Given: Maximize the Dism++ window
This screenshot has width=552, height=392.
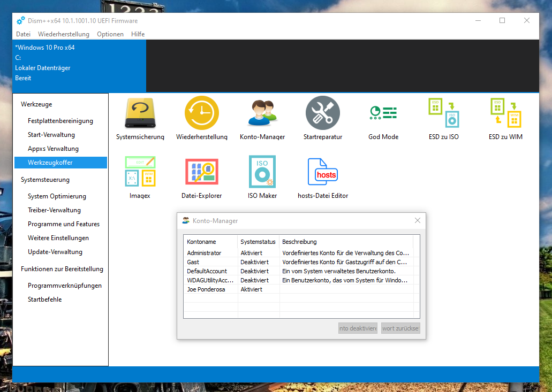Looking at the screenshot, I should (502, 20).
